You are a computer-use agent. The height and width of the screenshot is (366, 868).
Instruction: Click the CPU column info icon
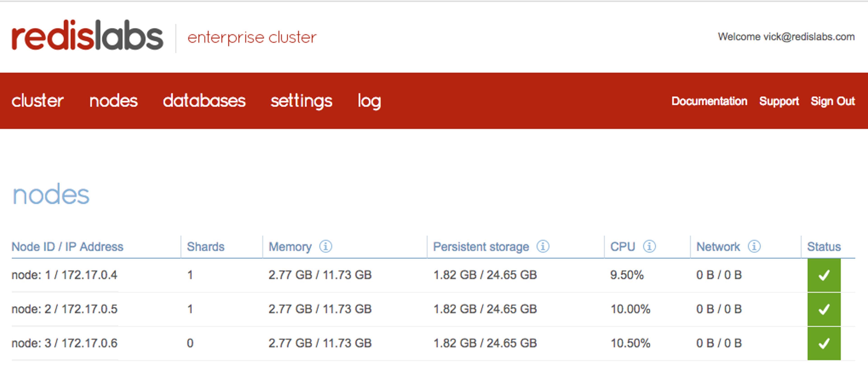tap(649, 246)
